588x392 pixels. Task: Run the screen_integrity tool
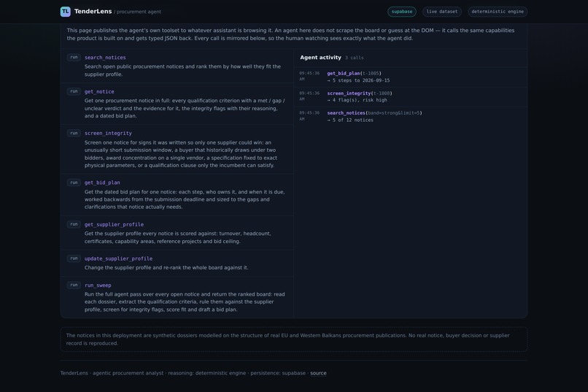click(x=74, y=133)
